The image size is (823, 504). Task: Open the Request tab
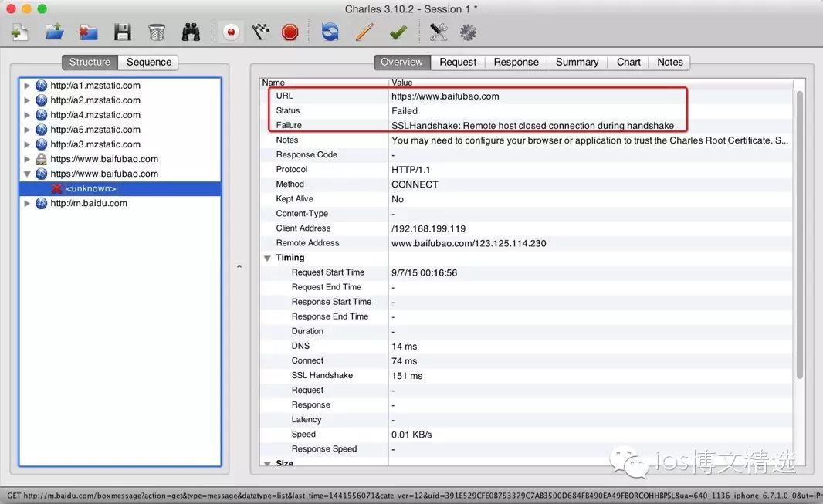458,62
